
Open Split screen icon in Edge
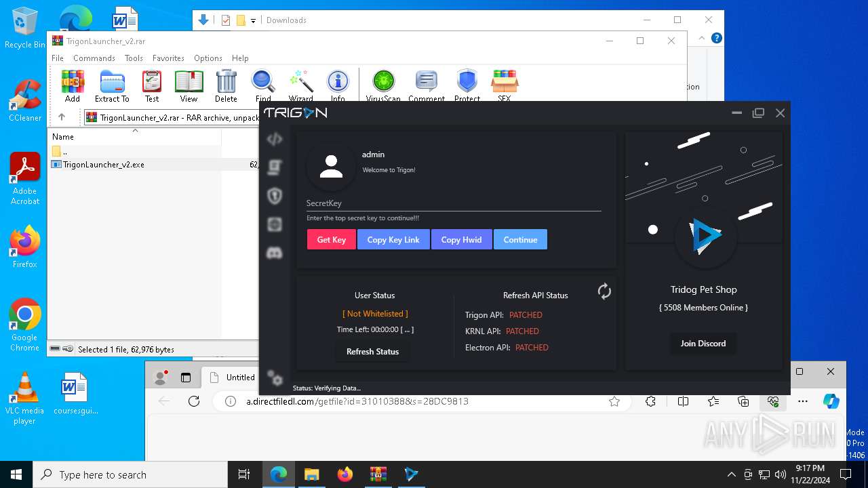tap(684, 401)
